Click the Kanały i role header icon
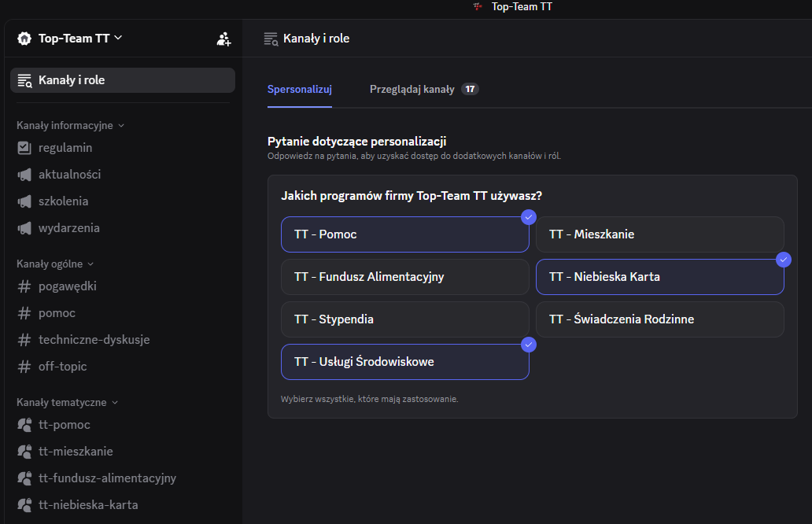Screen dimensions: 812x524 [x=271, y=39]
